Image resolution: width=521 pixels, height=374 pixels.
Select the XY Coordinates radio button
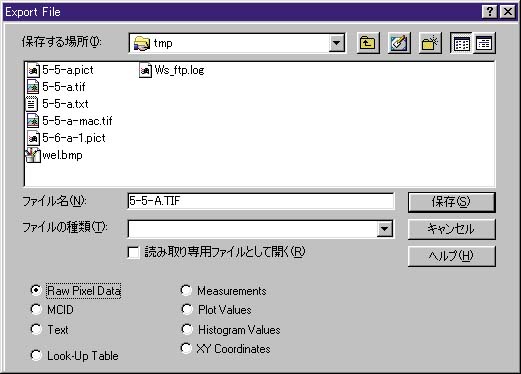[x=186, y=349]
